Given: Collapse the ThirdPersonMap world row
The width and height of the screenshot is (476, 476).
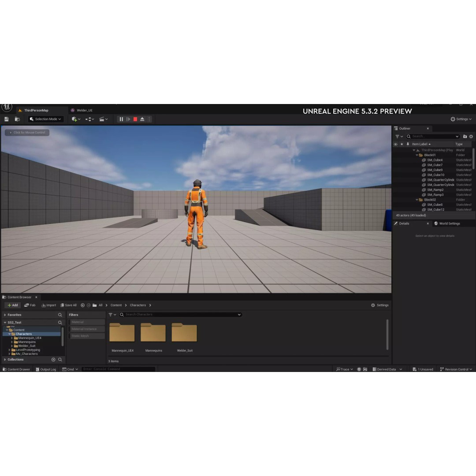Looking at the screenshot, I should 414,150.
